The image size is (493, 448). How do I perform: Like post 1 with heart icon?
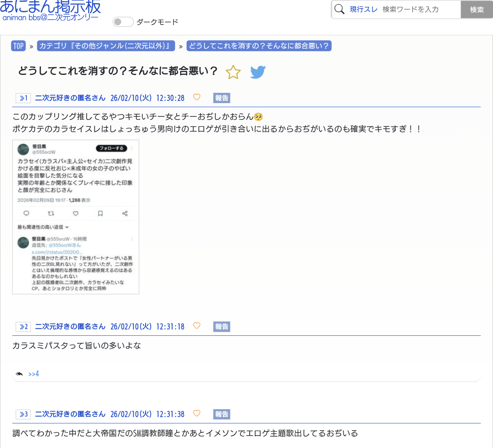(197, 97)
